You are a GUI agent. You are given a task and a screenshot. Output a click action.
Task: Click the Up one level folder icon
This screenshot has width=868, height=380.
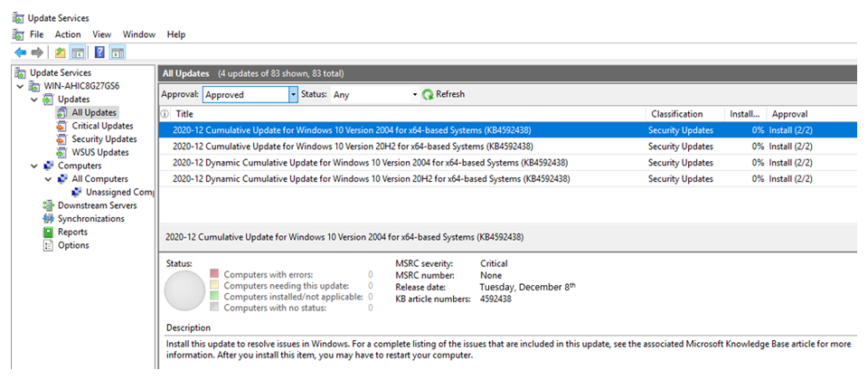(60, 52)
